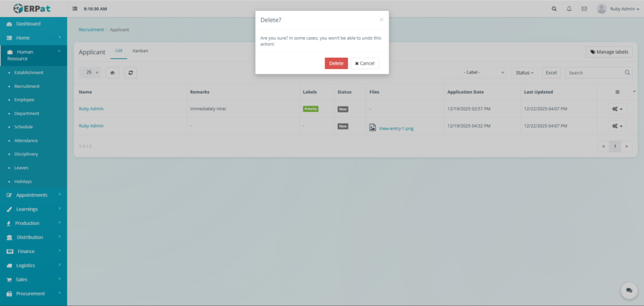Open actions gear for Immediately Hire row
The height and width of the screenshot is (306, 644).
click(618, 109)
